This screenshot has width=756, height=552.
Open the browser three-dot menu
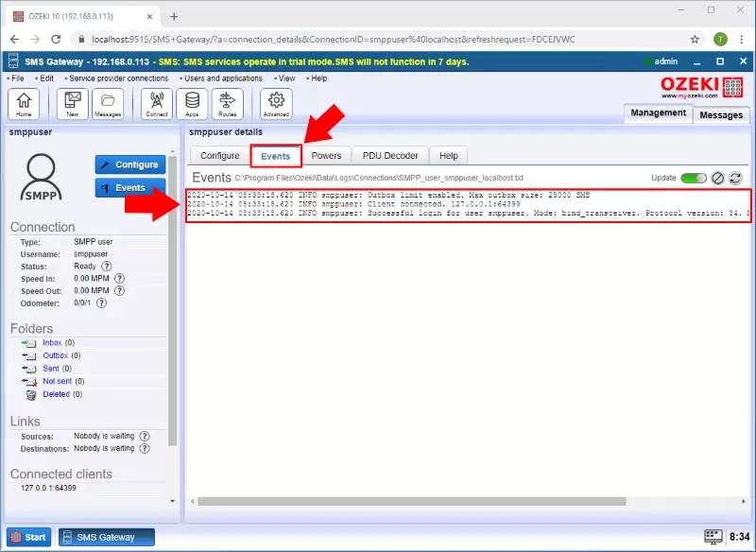tap(742, 40)
